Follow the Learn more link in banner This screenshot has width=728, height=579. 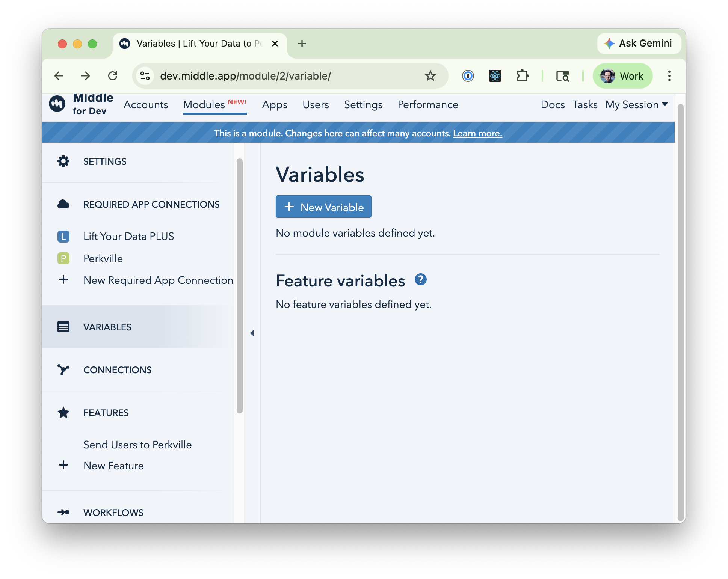coord(477,133)
